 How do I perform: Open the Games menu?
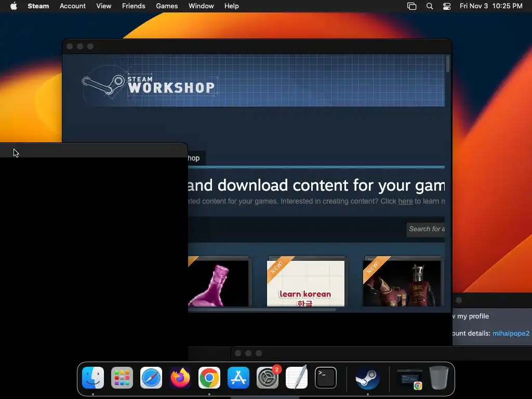pyautogui.click(x=167, y=6)
